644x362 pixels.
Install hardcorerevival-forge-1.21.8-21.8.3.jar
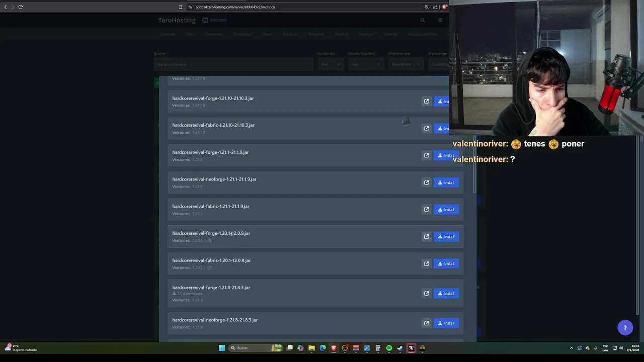[446, 294]
